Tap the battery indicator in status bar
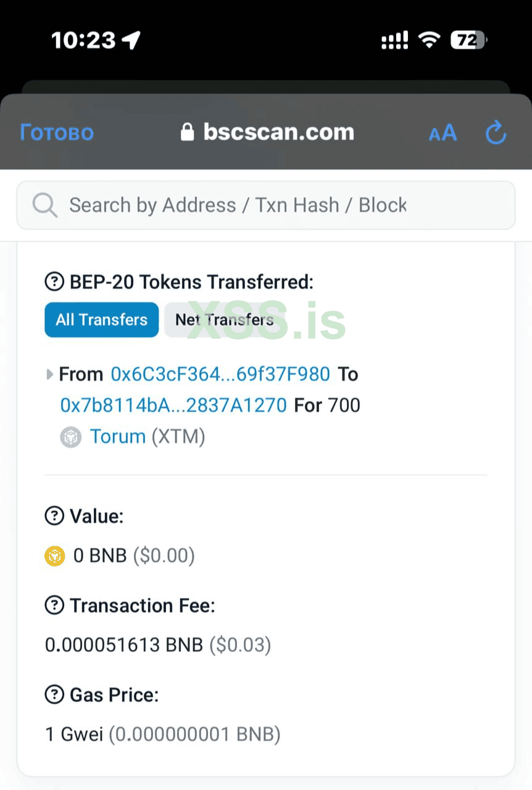The height and width of the screenshot is (790, 532). 468,41
